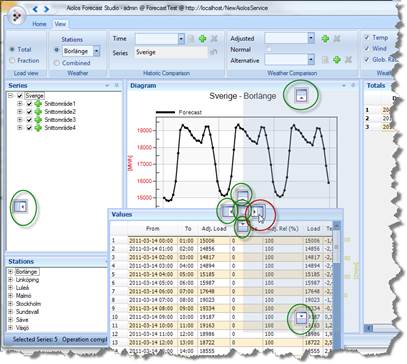Open the Stations Borlänge dropdown
The width and height of the screenshot is (407, 364).
coord(96,51)
